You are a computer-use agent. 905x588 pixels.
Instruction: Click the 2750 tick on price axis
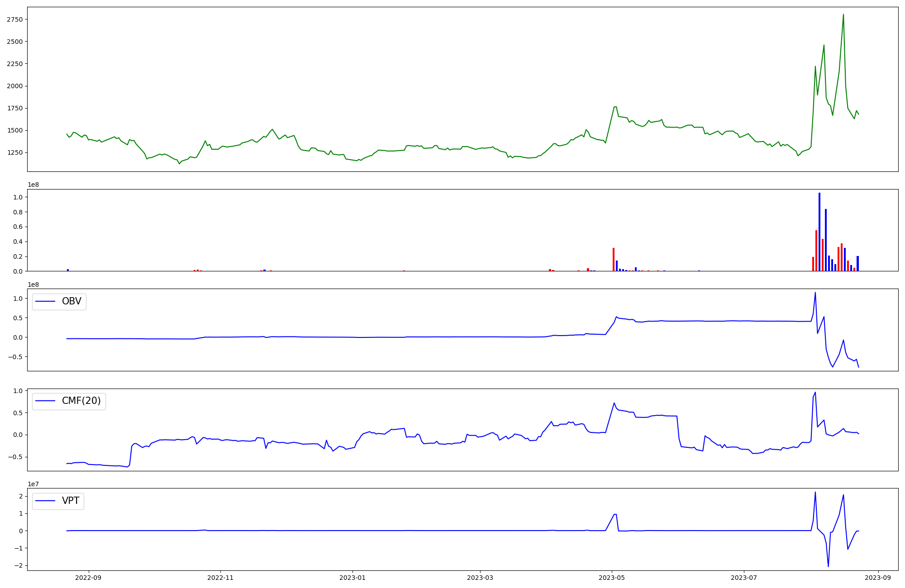click(x=15, y=19)
